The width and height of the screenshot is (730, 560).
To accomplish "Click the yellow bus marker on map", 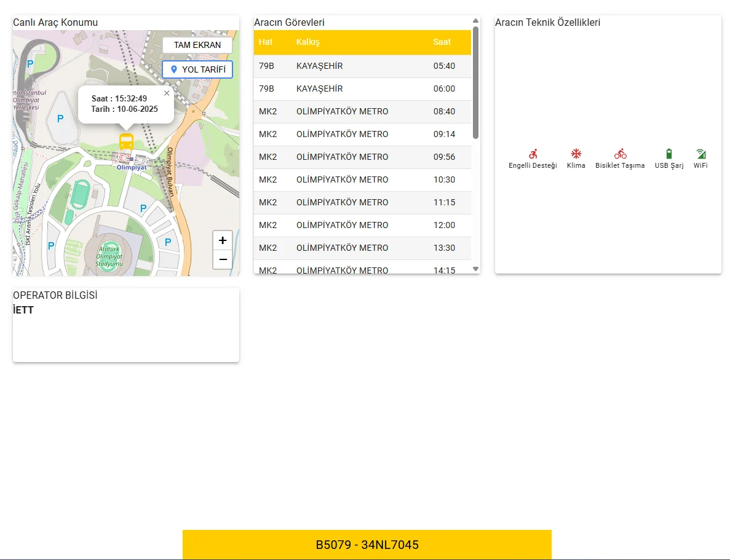I will (126, 142).
